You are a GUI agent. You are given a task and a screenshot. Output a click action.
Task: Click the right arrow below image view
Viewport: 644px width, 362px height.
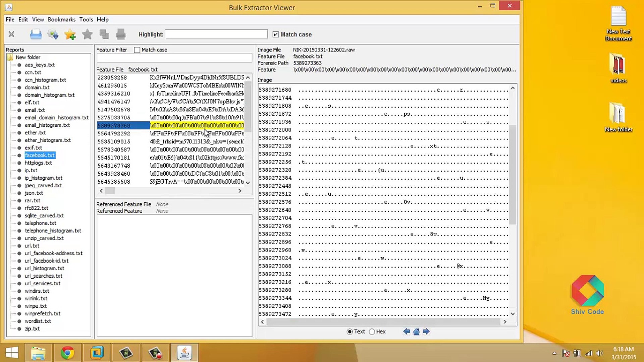(426, 331)
